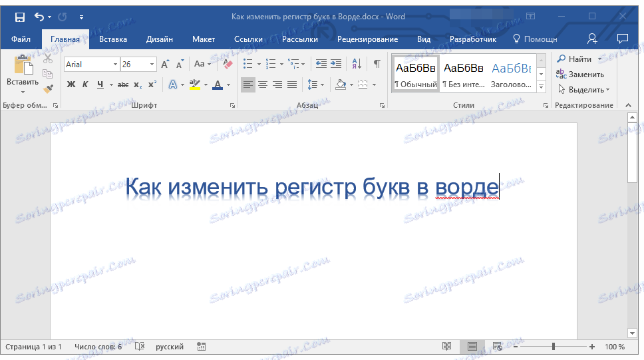Open ribbon display options icon
644x360 pixels.
click(x=531, y=17)
